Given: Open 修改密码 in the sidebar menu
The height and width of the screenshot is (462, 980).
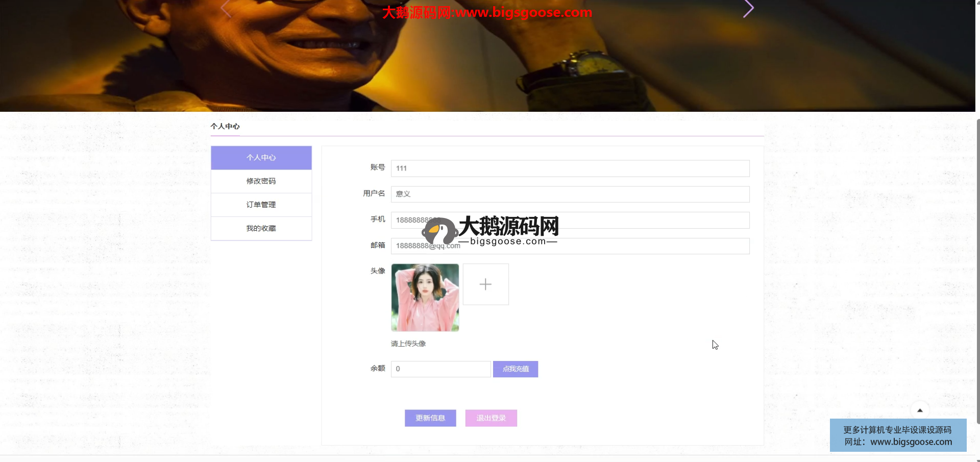Looking at the screenshot, I should click(261, 181).
